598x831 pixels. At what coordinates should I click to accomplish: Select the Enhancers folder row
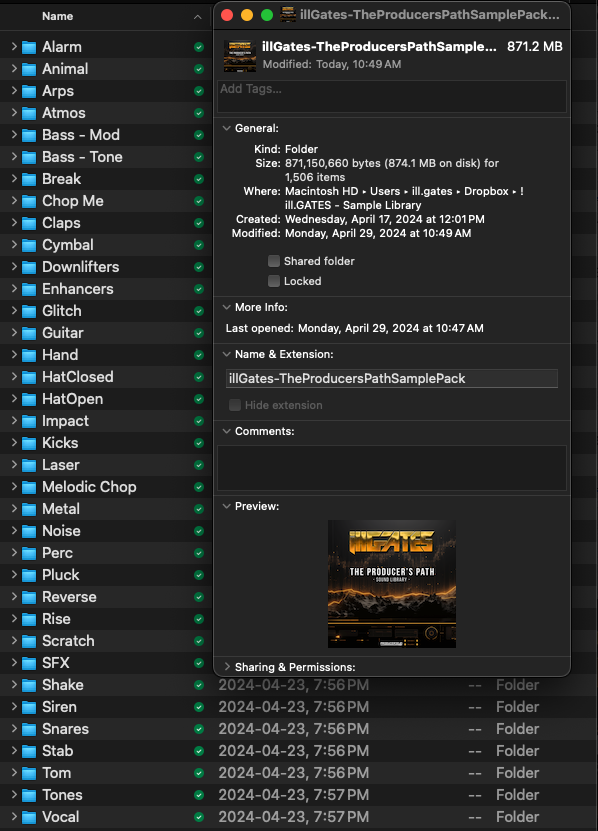coord(106,289)
